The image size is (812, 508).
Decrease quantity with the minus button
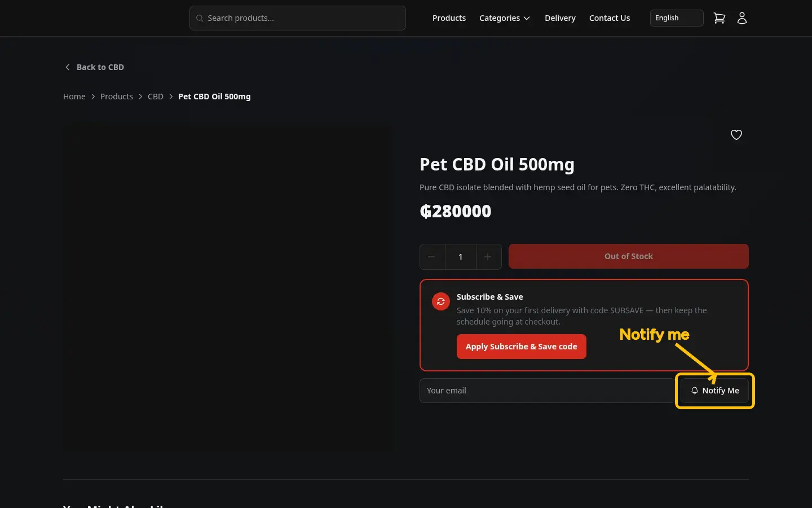(432, 257)
